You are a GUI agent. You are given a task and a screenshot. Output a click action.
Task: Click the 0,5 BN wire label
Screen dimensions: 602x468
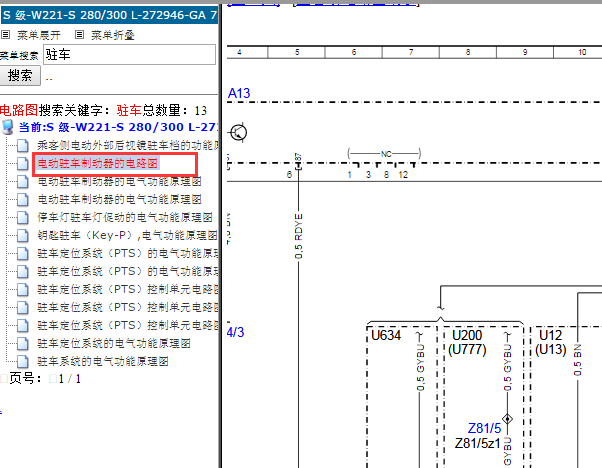[578, 360]
